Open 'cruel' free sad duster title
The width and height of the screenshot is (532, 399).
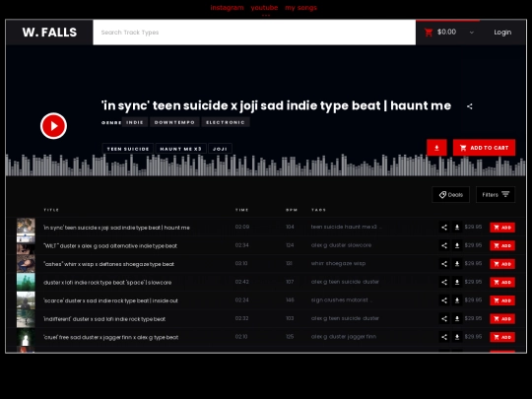(111, 337)
